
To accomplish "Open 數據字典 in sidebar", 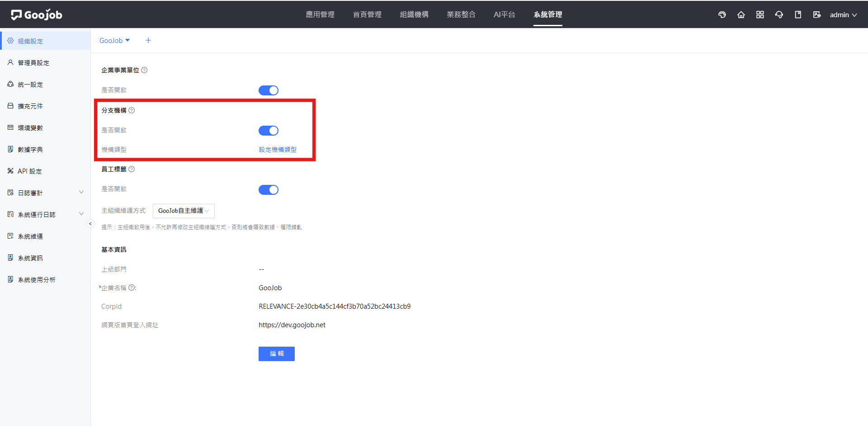I will (x=45, y=149).
